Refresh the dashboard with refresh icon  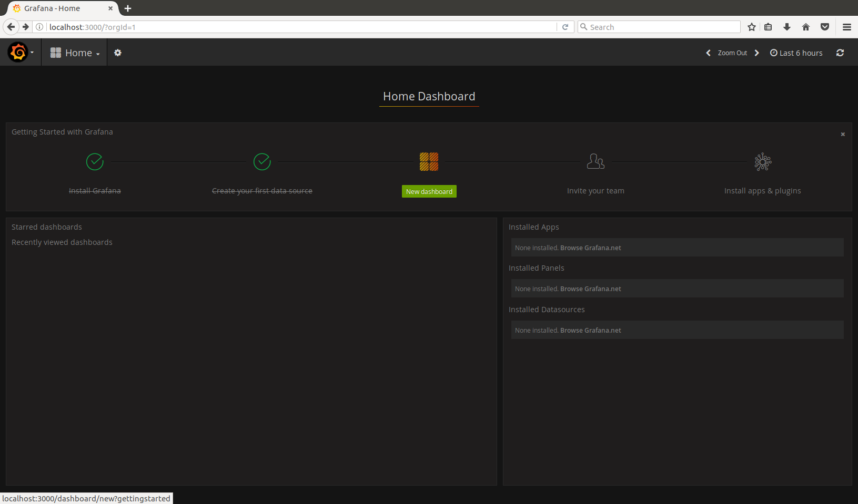pos(840,53)
